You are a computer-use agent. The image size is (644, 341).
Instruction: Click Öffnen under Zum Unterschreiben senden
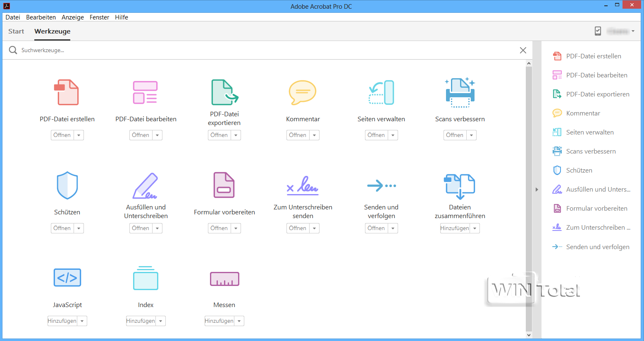pos(298,228)
